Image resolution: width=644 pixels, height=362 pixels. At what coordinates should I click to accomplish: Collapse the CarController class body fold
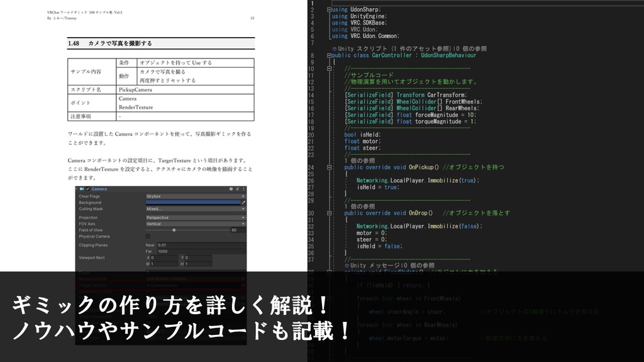coord(329,55)
